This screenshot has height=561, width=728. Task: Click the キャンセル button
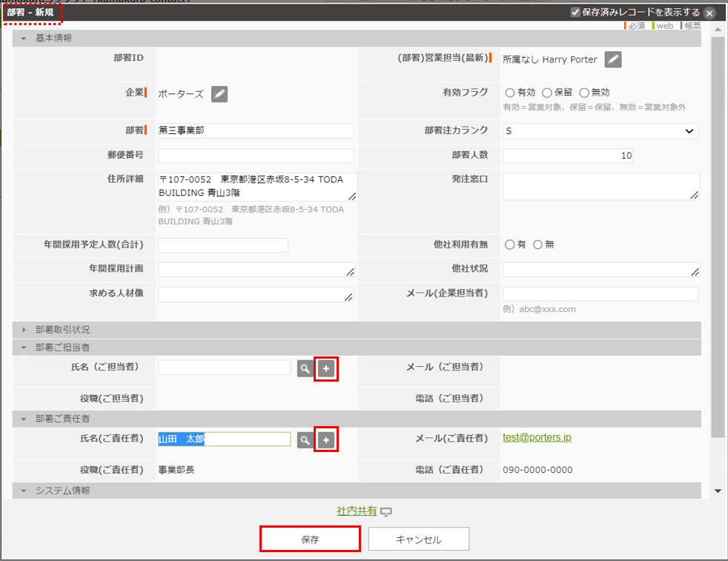click(x=418, y=540)
